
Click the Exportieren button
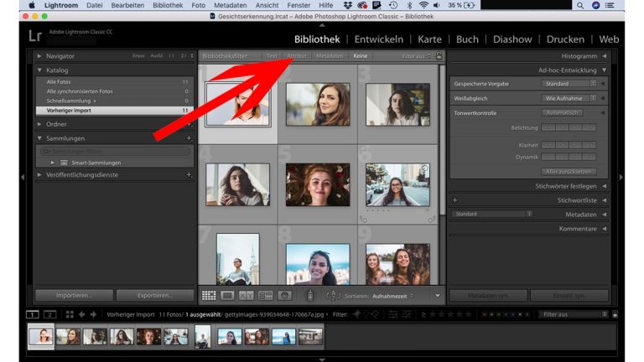pyautogui.click(x=154, y=296)
